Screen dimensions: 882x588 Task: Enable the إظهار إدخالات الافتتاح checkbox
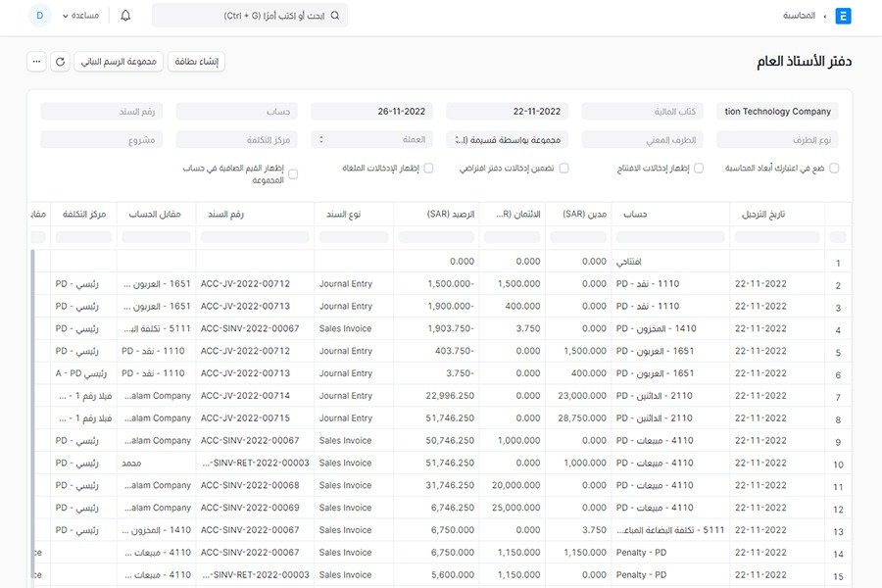pyautogui.click(x=699, y=169)
